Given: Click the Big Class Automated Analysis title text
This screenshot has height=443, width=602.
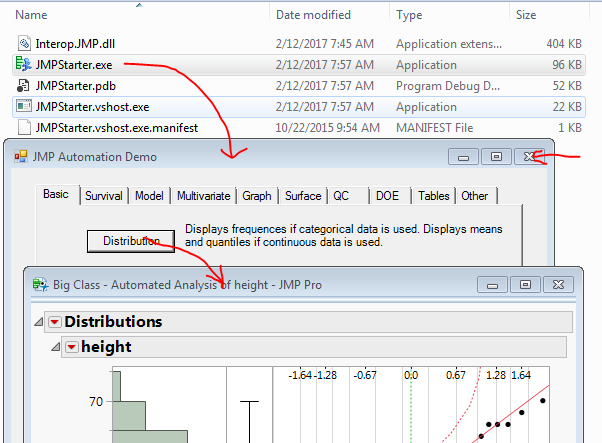Looking at the screenshot, I should tap(187, 285).
